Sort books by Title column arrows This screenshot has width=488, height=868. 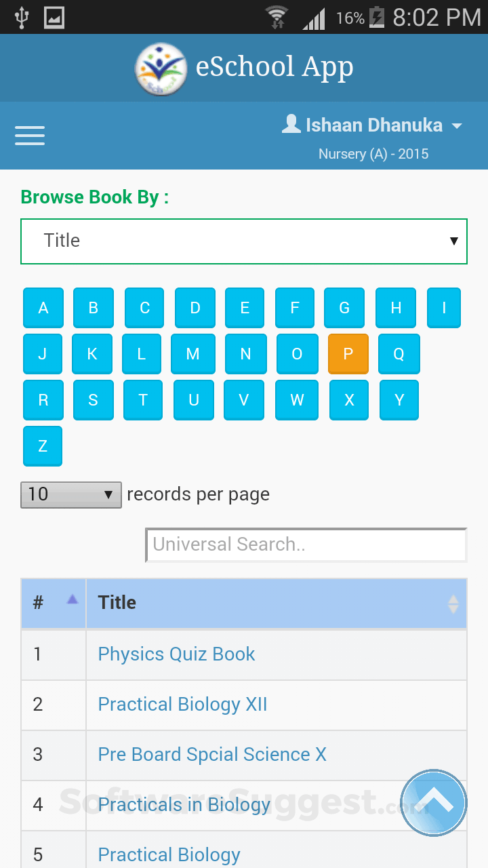(453, 604)
